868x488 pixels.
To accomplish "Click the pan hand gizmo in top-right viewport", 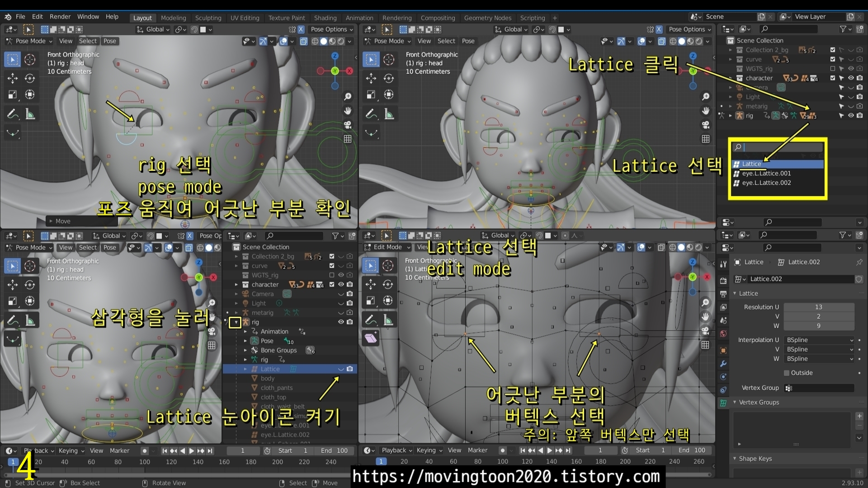I will (706, 111).
